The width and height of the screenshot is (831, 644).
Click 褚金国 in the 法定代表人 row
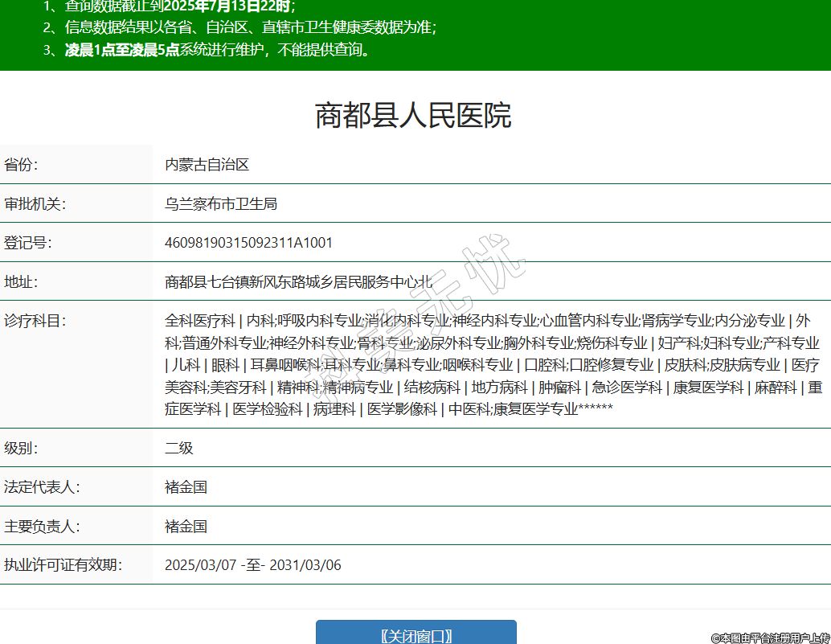point(186,487)
